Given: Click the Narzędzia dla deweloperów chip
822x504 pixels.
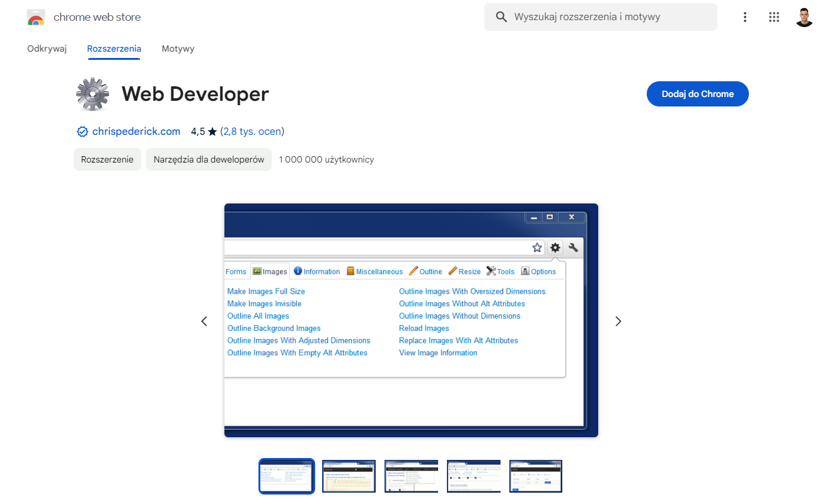Looking at the screenshot, I should pyautogui.click(x=209, y=159).
